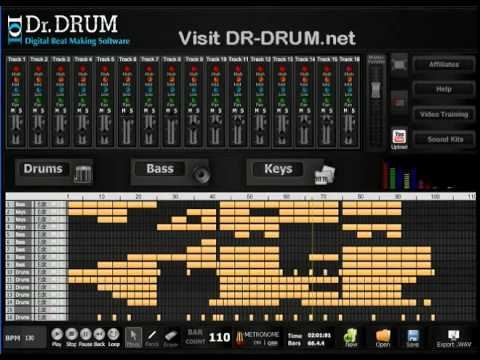This screenshot has height=360, width=480.
Task: Click the bar count value 110
Action: tap(219, 337)
